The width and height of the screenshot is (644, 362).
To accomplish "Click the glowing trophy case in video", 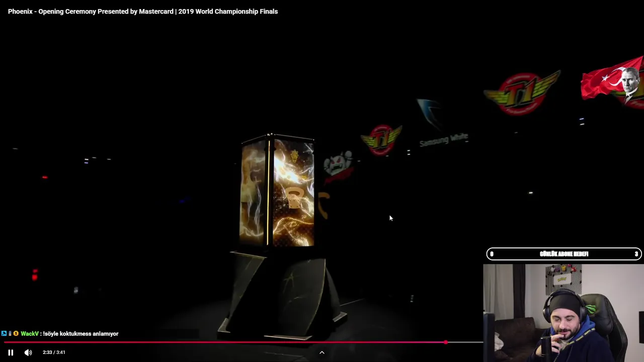I will (x=278, y=191).
